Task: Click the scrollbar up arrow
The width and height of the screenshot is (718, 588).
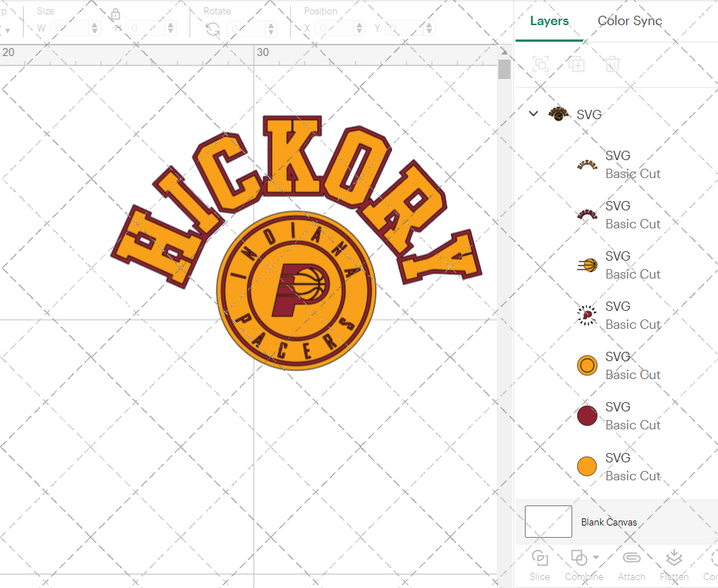Action: (504, 51)
